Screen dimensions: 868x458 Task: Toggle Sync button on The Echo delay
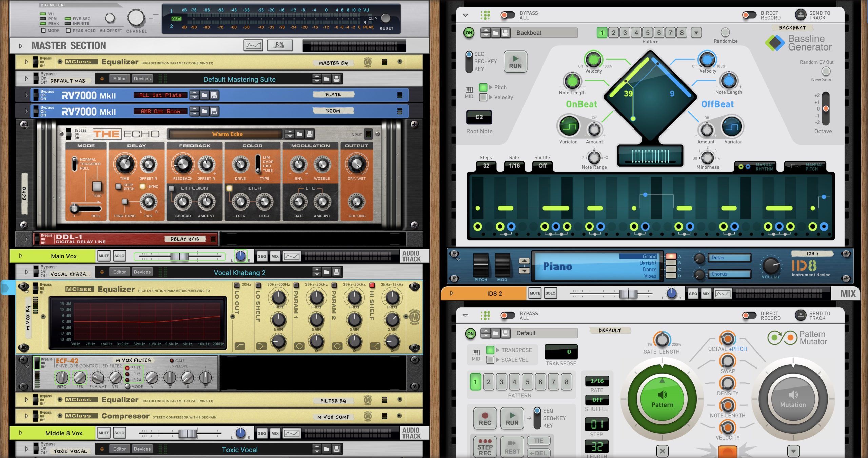tap(143, 186)
